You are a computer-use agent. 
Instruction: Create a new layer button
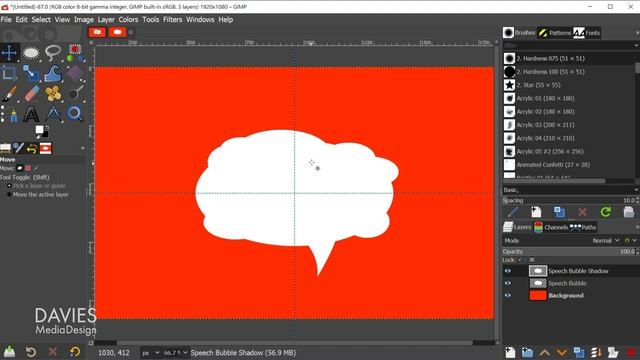pos(510,352)
